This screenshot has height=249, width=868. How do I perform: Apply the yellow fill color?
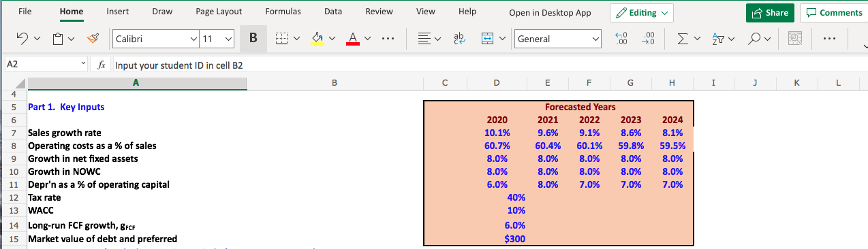[317, 39]
